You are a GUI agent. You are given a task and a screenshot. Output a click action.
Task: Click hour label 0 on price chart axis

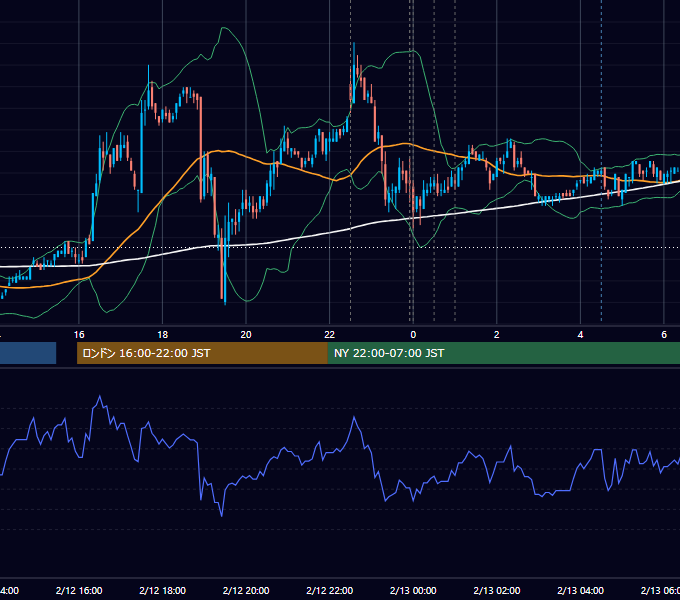[x=413, y=335]
